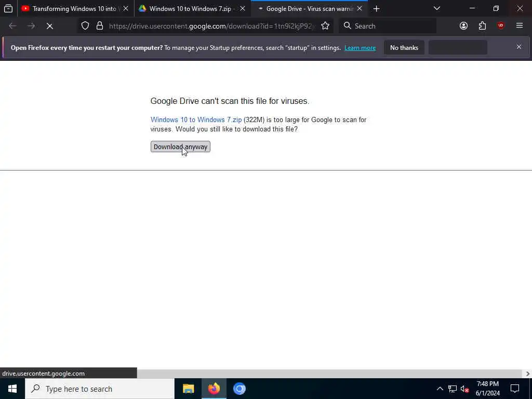Close the Transforming Windows 10 YouTube tab
The image size is (532, 399).
(126, 8)
